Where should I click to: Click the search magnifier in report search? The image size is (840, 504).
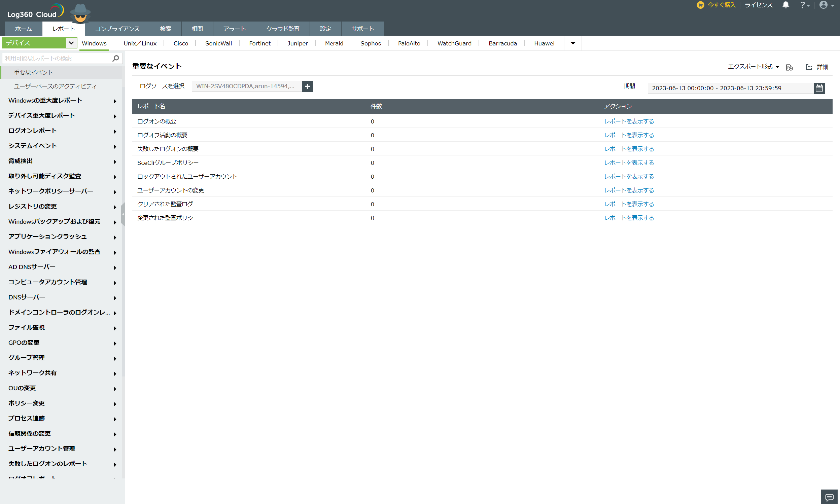(115, 59)
